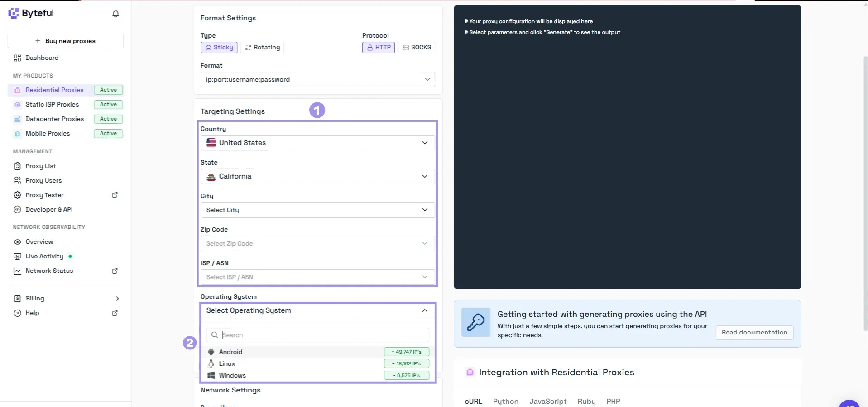Switch to the JavaScript tab
Image resolution: width=868 pixels, height=407 pixels.
click(548, 402)
